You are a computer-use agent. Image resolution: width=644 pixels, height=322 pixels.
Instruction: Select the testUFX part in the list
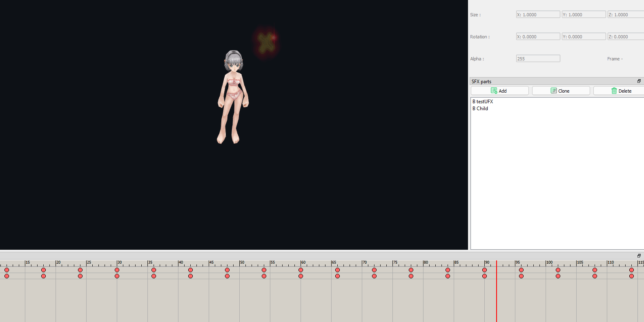(483, 102)
